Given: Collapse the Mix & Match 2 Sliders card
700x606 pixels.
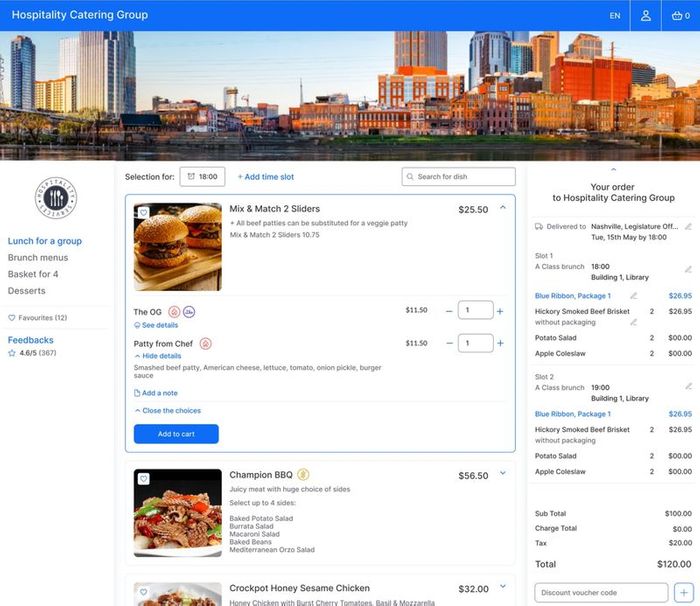Looking at the screenshot, I should point(503,208).
